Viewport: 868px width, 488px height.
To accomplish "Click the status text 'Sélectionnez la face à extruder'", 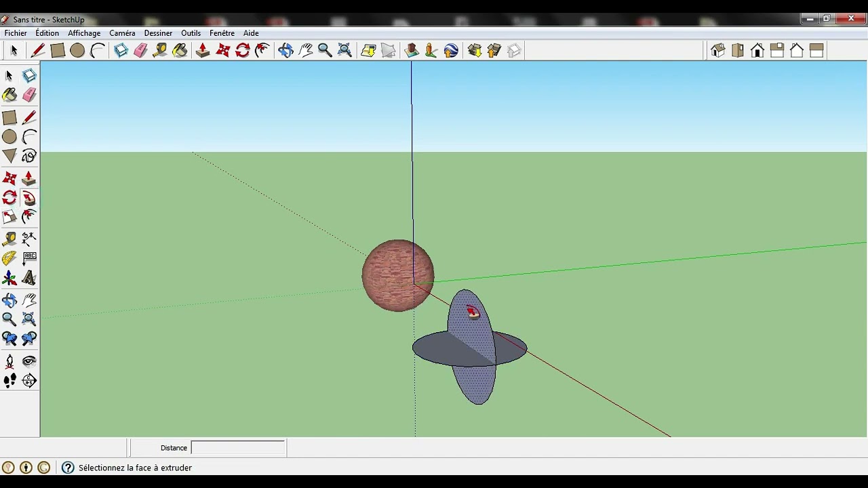I will pos(135,468).
